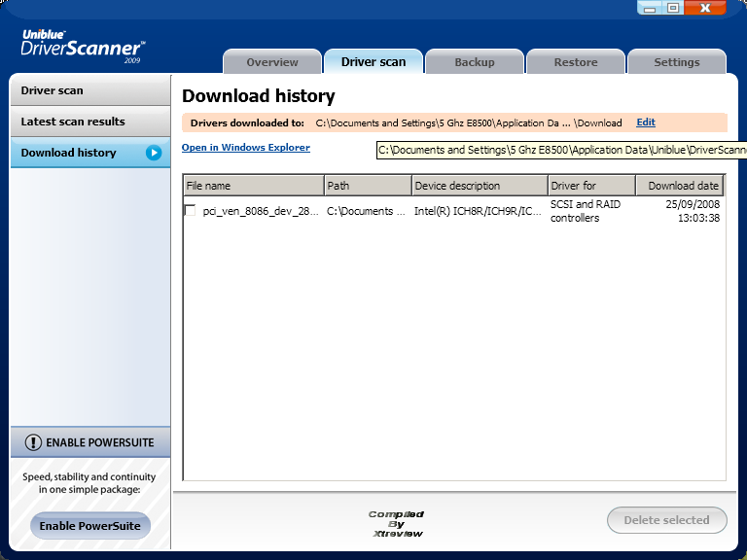Image resolution: width=747 pixels, height=560 pixels.
Task: Click the exclamation icon in Enable PowerSuite header
Action: 33,442
